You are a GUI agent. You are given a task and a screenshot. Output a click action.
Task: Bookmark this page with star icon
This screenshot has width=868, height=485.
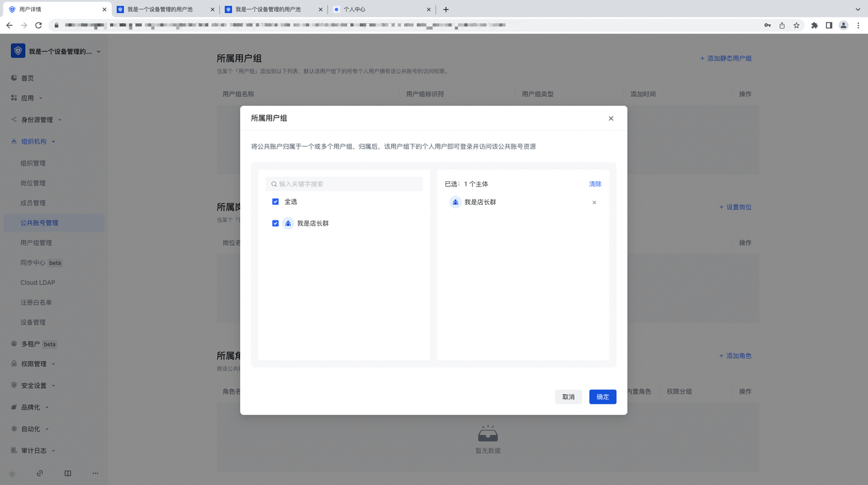[797, 25]
